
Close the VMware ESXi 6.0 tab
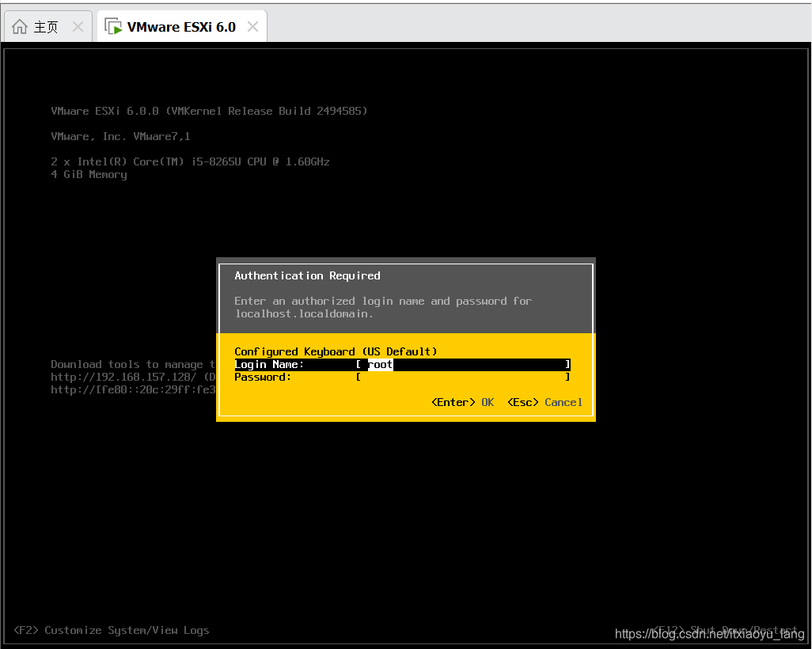tap(252, 26)
